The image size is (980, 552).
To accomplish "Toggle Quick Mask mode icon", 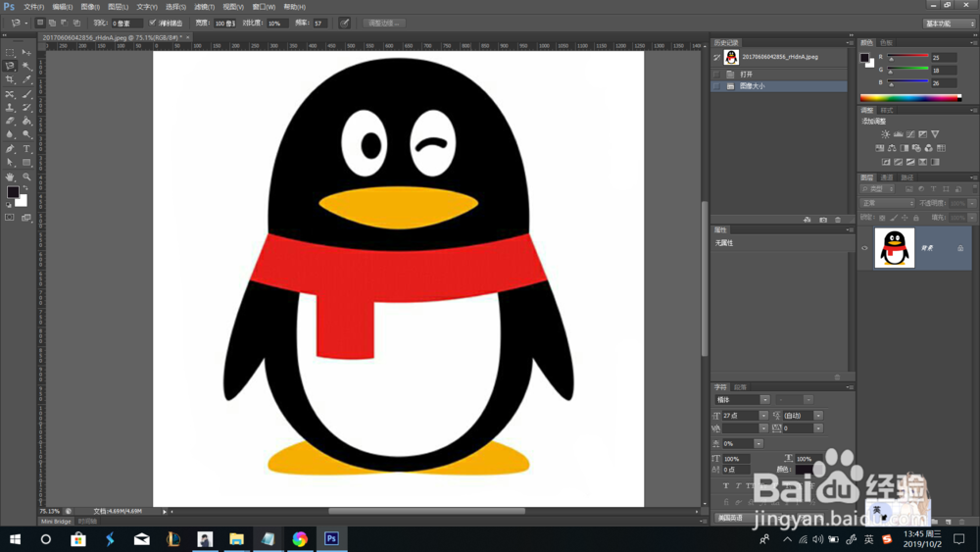I will pyautogui.click(x=10, y=218).
